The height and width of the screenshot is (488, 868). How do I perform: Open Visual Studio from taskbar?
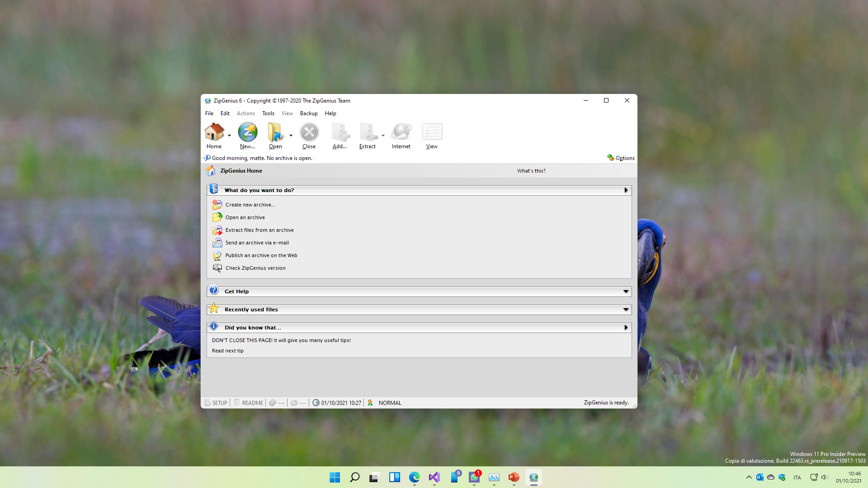click(434, 477)
